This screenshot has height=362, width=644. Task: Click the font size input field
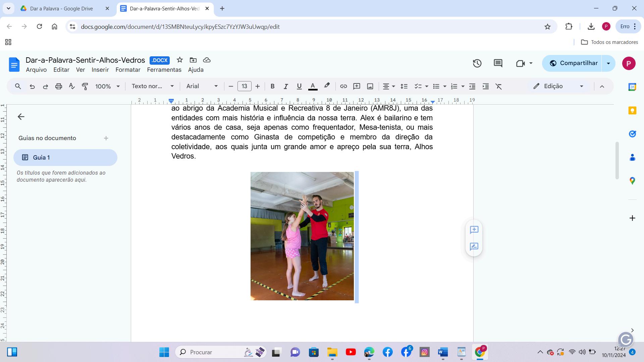pyautogui.click(x=244, y=86)
